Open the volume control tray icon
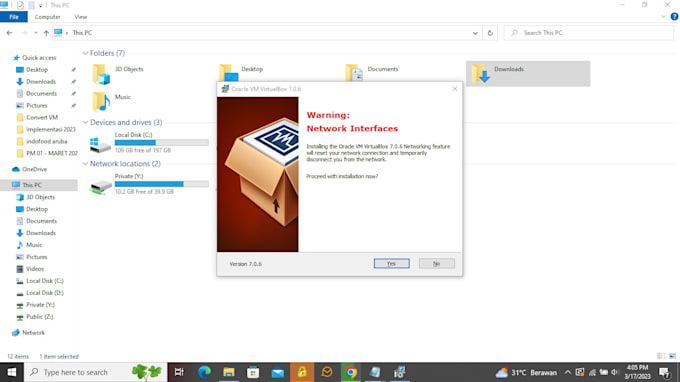Screen dimensions: 680x382 [615, 372]
